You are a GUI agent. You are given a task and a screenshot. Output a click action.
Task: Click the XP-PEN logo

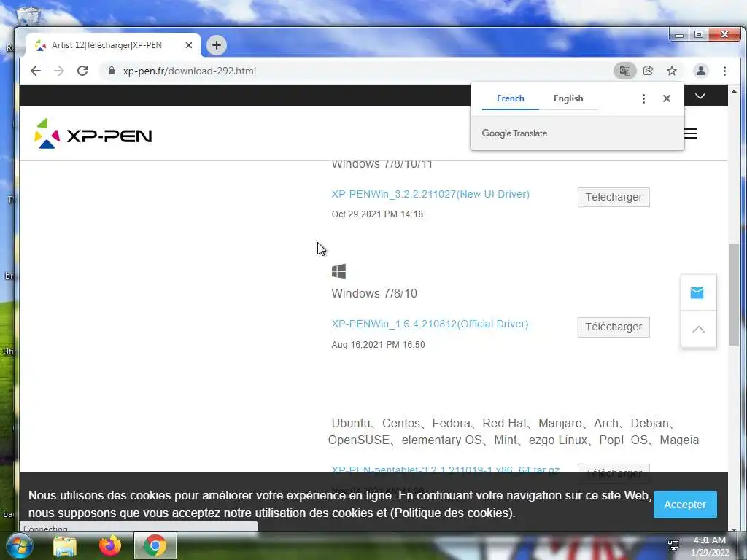click(x=93, y=134)
